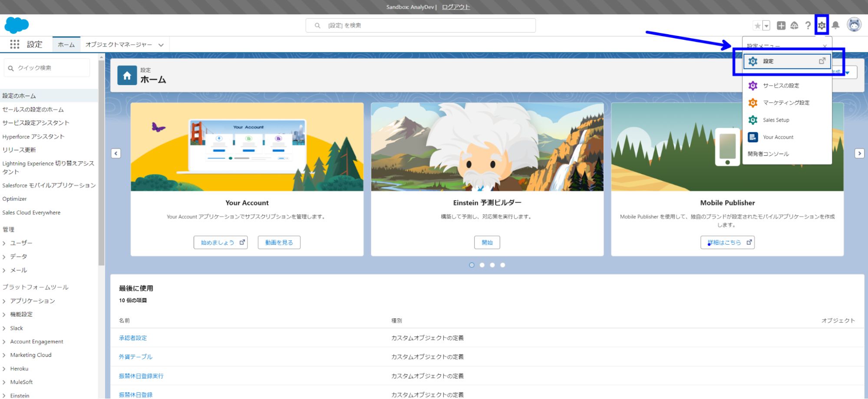Image resolution: width=868 pixels, height=399 pixels.
Task: Click the help question mark icon
Action: point(808,26)
